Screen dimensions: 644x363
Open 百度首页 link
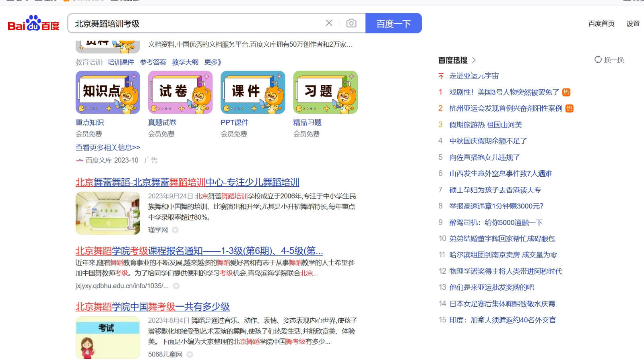tap(601, 24)
